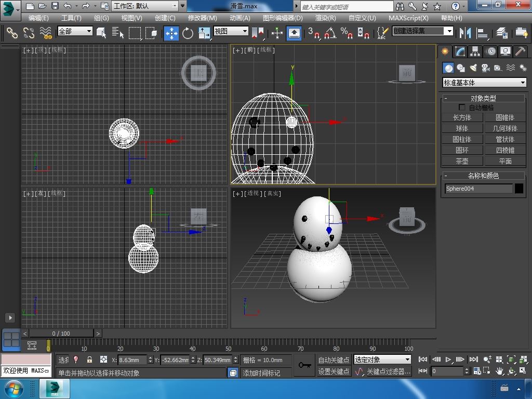532x399 pixels.
Task: Open the Motion panel tab
Action: [x=490, y=51]
